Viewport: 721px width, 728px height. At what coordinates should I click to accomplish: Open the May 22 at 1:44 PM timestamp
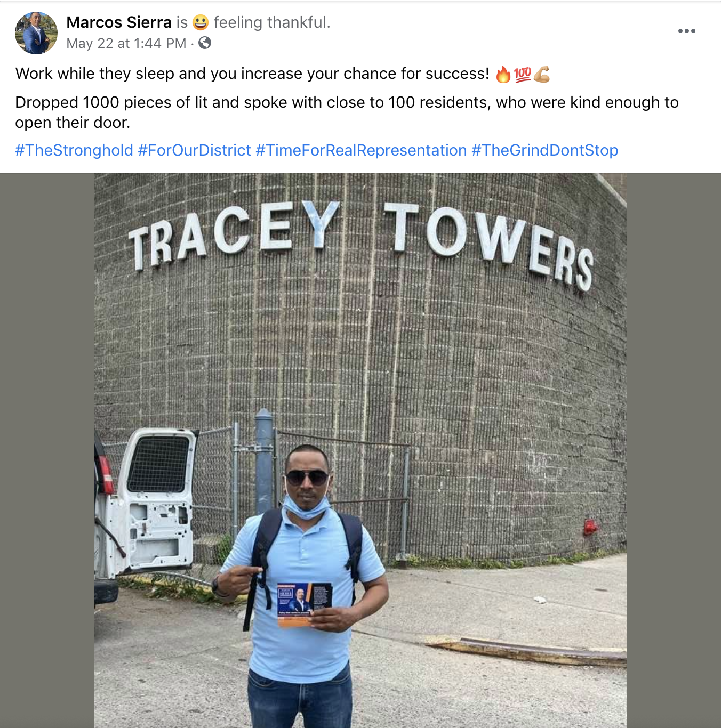[126, 43]
